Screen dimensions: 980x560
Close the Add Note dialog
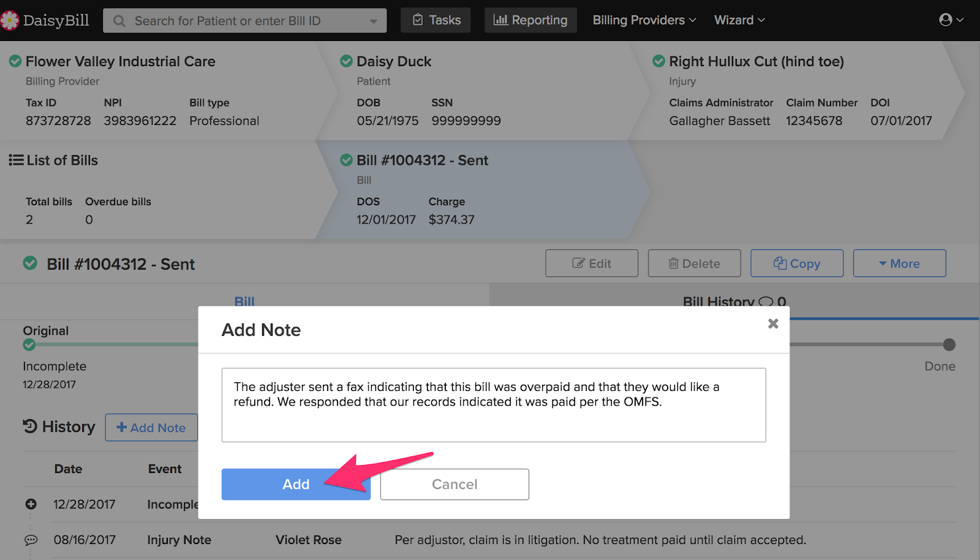click(773, 324)
